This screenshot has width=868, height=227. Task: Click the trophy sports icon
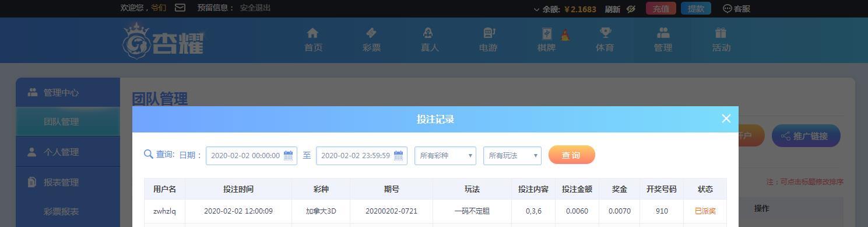point(606,33)
